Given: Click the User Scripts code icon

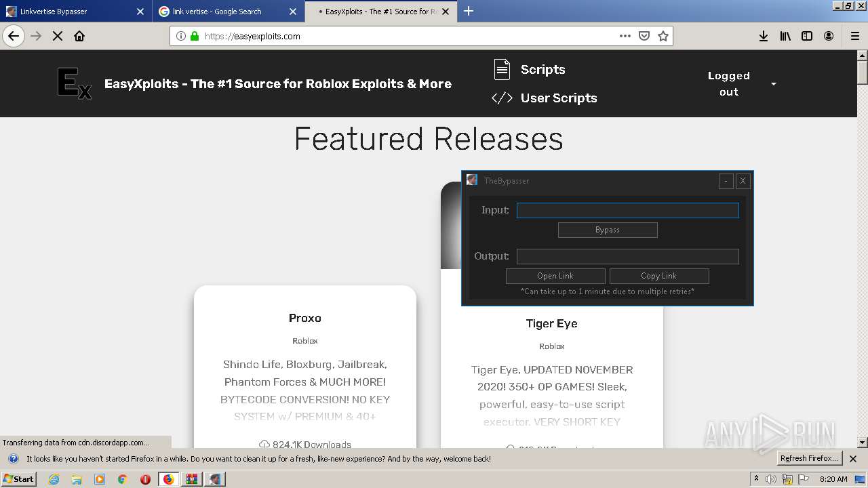Looking at the screenshot, I should click(x=502, y=98).
